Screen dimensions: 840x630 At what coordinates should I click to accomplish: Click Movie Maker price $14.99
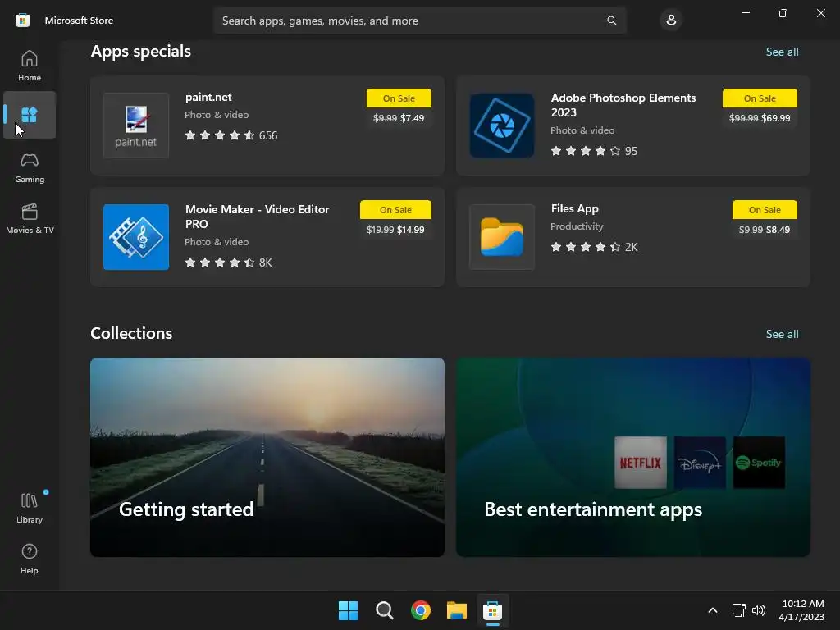click(410, 230)
